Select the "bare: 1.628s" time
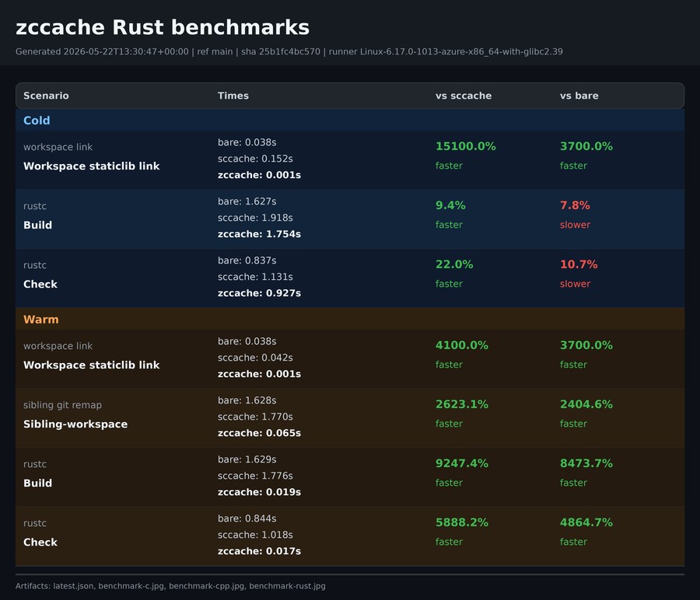 pos(247,400)
